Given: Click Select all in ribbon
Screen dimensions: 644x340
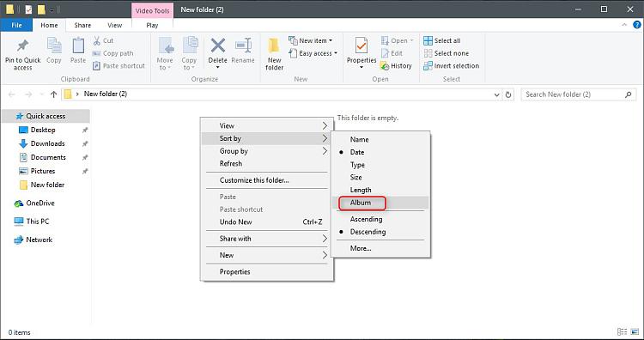Looking at the screenshot, I should (x=442, y=40).
